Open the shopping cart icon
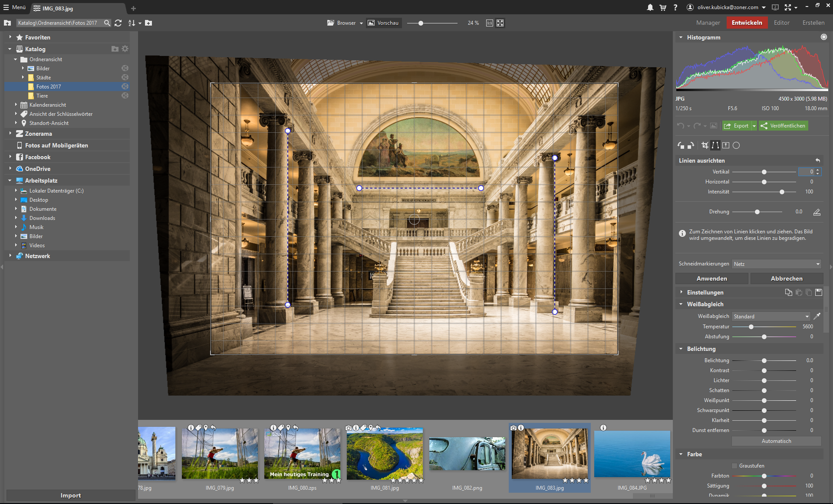Image resolution: width=833 pixels, height=504 pixels. coord(663,7)
